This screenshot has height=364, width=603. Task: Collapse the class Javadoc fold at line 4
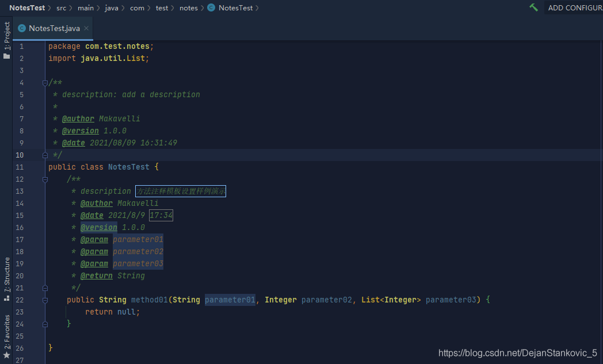coord(45,83)
